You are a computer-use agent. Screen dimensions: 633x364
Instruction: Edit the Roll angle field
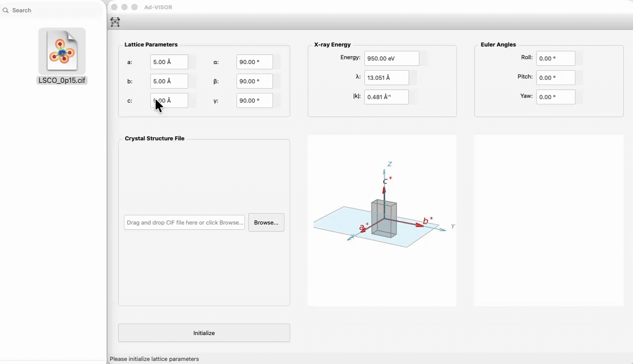pos(556,58)
